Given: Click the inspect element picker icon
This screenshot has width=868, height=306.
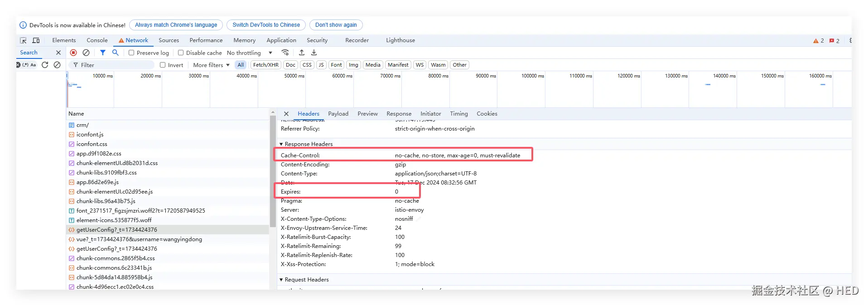Looking at the screenshot, I should (x=23, y=40).
